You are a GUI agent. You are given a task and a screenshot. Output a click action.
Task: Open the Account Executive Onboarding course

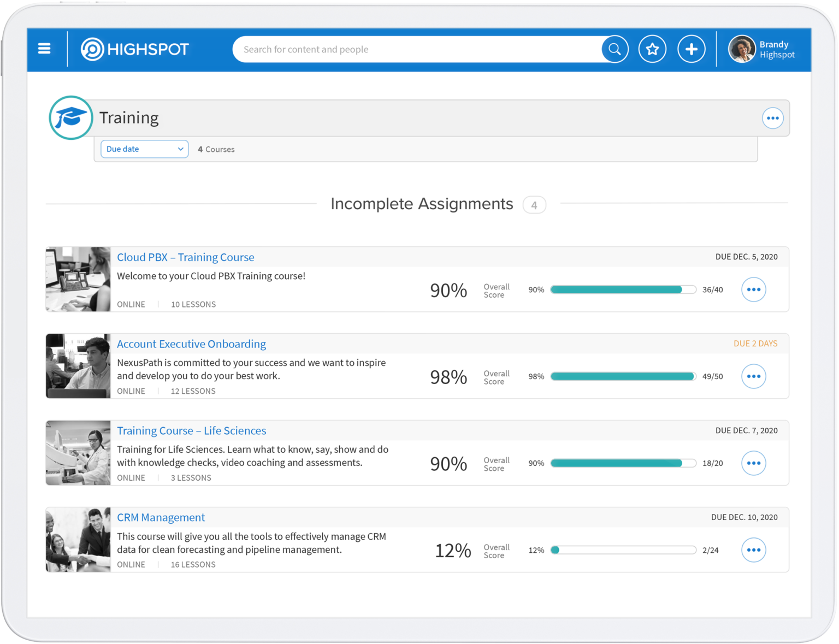[x=191, y=344]
